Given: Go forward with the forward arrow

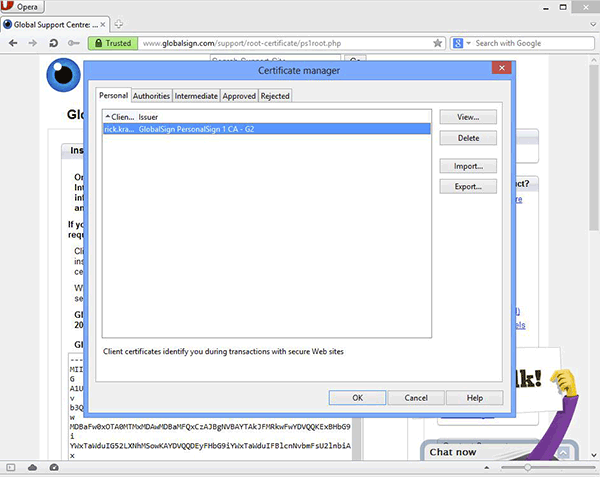Looking at the screenshot, I should [33, 43].
